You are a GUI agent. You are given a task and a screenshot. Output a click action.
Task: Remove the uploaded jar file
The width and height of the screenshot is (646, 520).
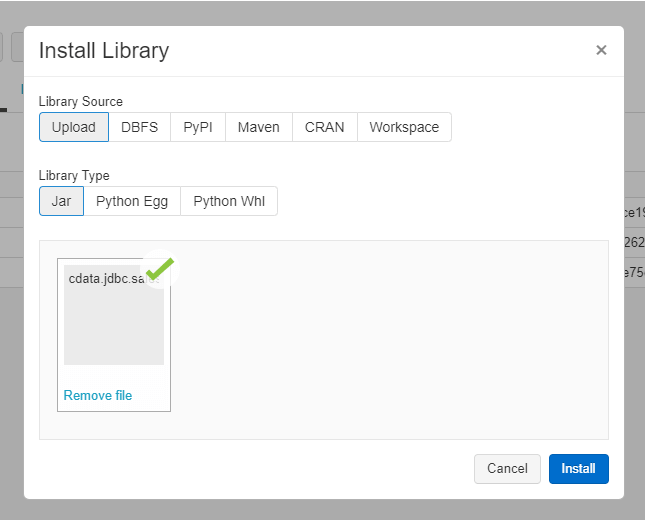click(x=98, y=395)
